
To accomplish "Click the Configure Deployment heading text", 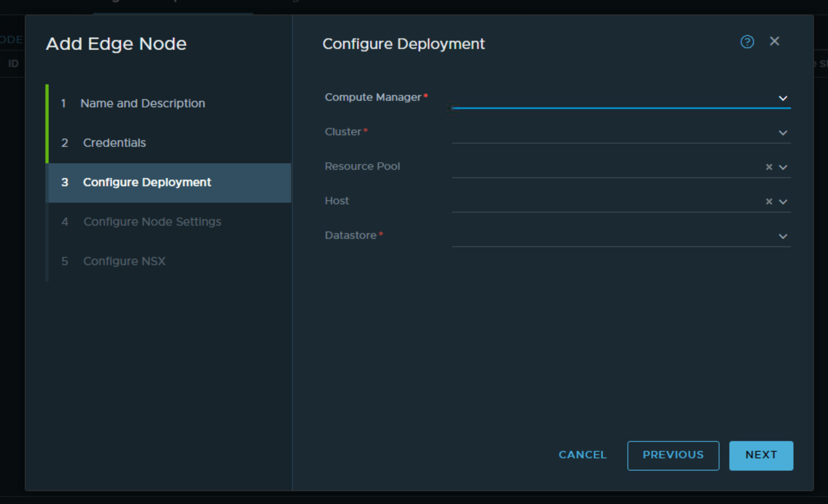I will [x=403, y=44].
